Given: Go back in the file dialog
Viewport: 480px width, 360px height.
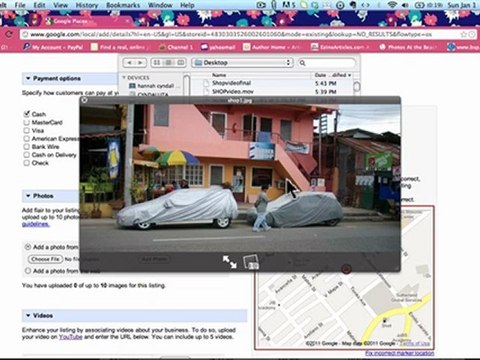Looking at the screenshot, I should (129, 63).
